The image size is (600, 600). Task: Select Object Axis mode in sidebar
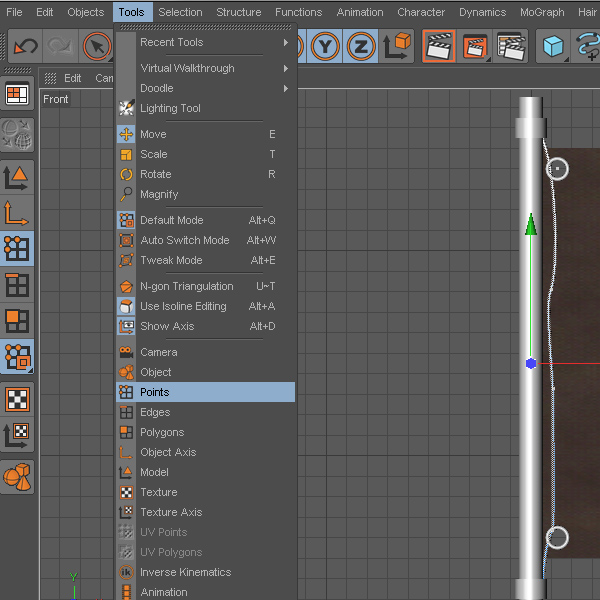coord(17,213)
